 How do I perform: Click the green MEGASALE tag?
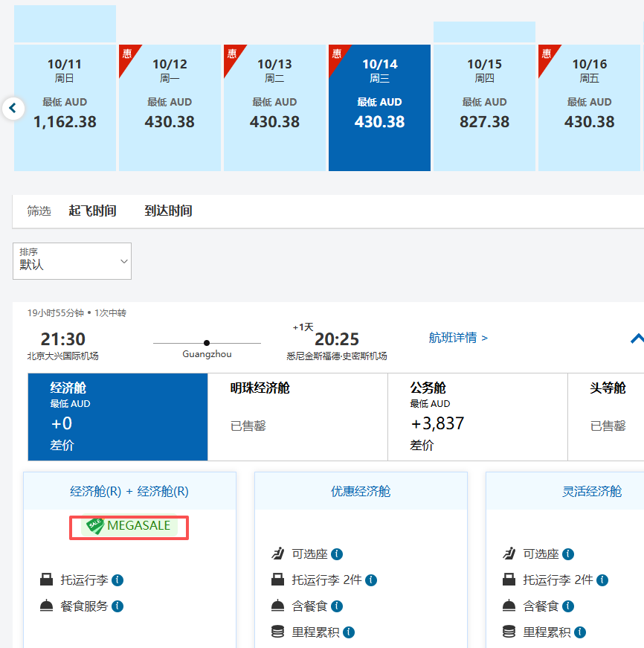pos(129,526)
